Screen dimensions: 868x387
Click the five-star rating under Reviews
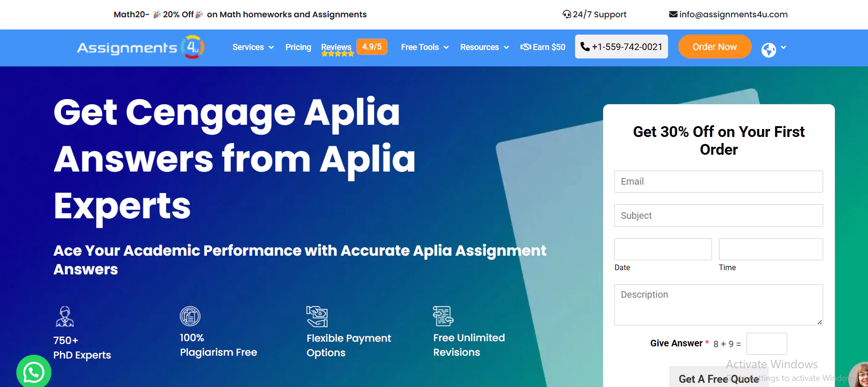pyautogui.click(x=337, y=54)
